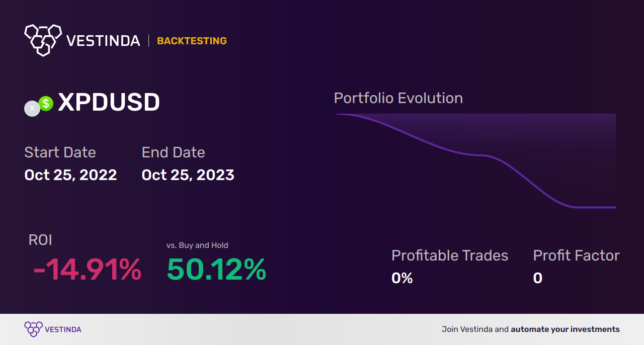Viewport: 644px width, 345px height.
Task: Click the Start Date label
Action: 60,152
